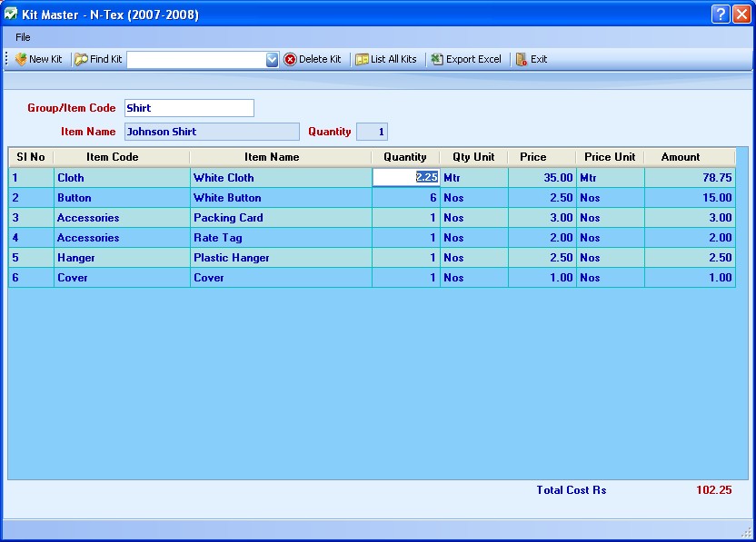The width and height of the screenshot is (756, 542).
Task: Click the 2.50 amount in Plastic Hanger row
Action: click(x=690, y=258)
